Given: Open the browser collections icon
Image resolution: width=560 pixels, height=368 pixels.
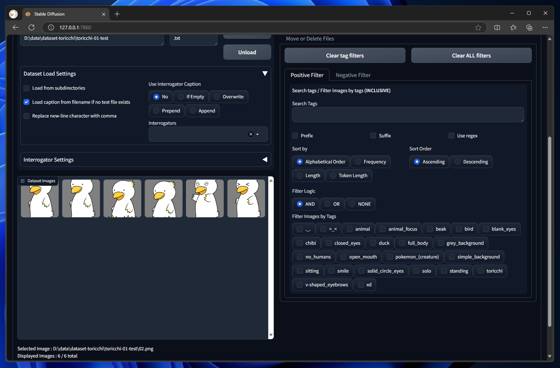Looking at the screenshot, I should click(529, 28).
